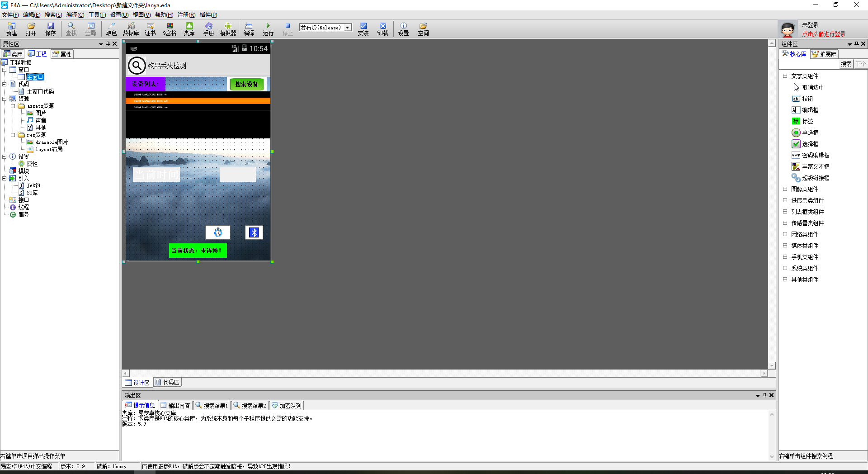
Task: Select layout布局 in the project tree
Action: pos(45,149)
